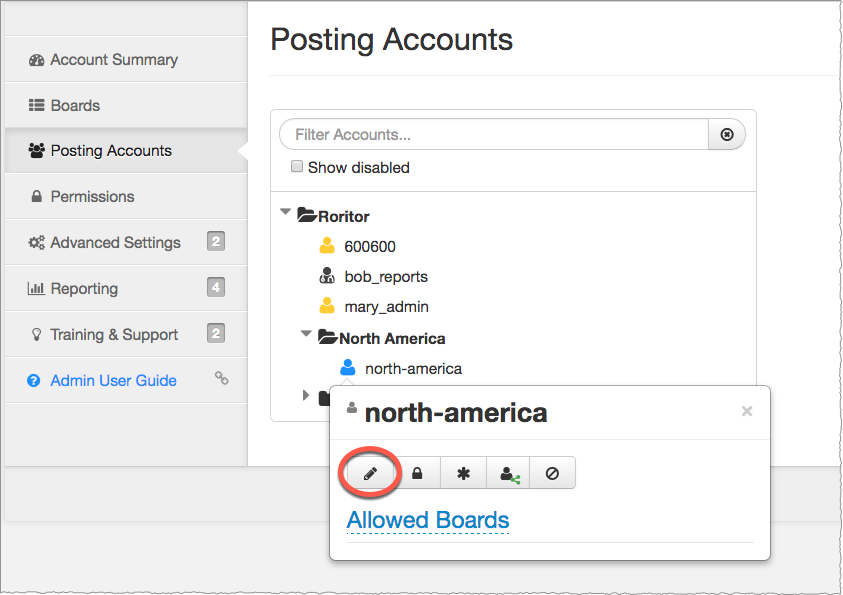The width and height of the screenshot is (843, 595).
Task: Expand the collapsed folder below North America
Action: click(305, 394)
